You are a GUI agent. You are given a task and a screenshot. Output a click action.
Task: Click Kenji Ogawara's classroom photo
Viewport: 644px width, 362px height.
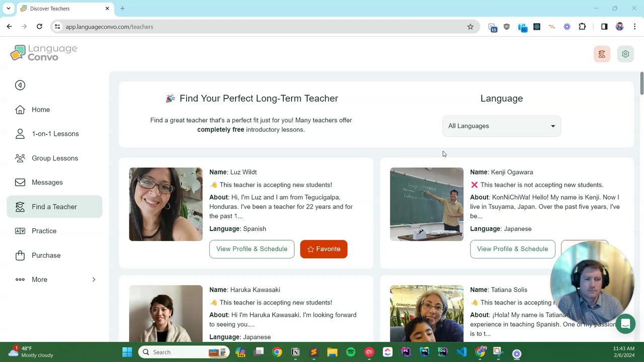click(x=427, y=204)
